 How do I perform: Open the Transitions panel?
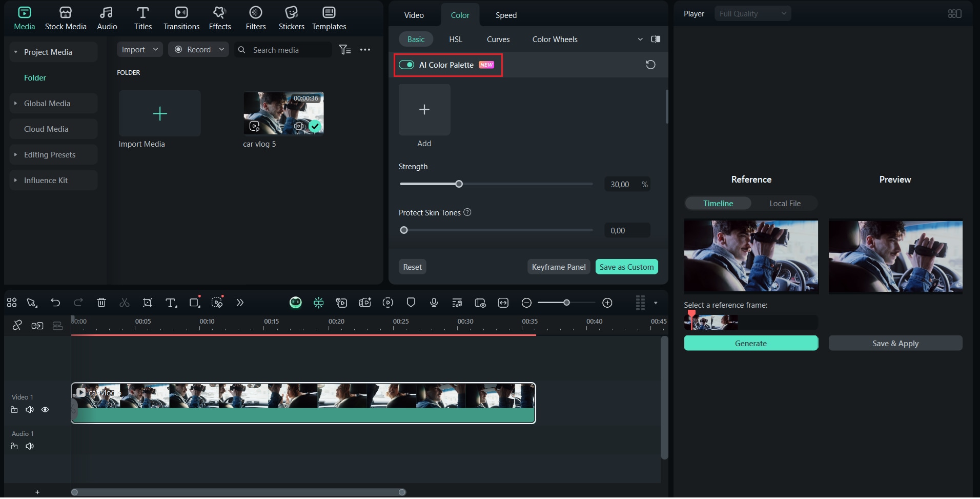pos(180,17)
